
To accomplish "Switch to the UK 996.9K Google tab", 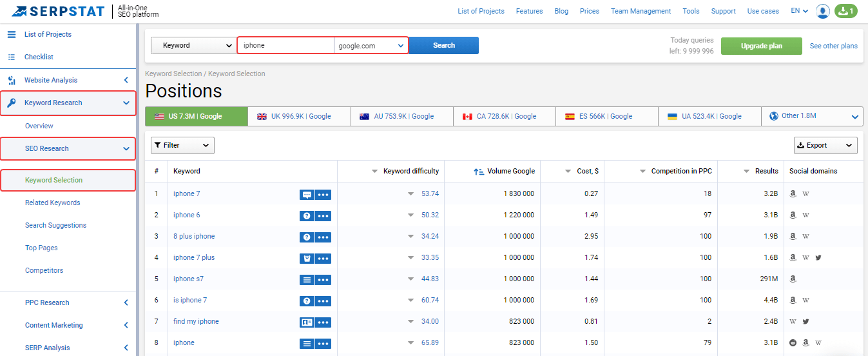I will point(300,116).
